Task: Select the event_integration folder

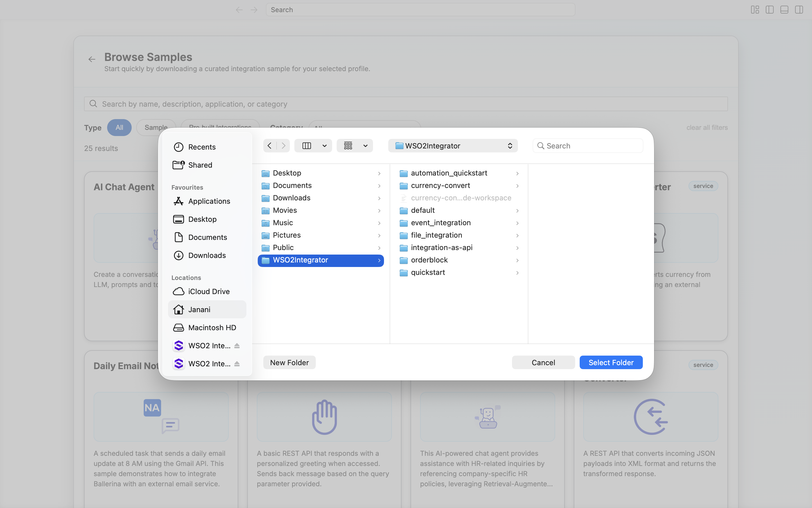Action: point(459,223)
